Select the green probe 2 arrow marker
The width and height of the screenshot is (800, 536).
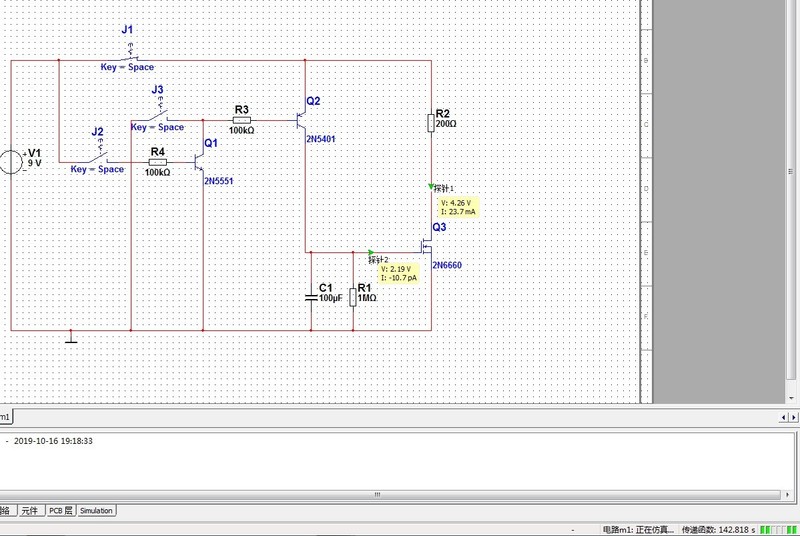(371, 253)
